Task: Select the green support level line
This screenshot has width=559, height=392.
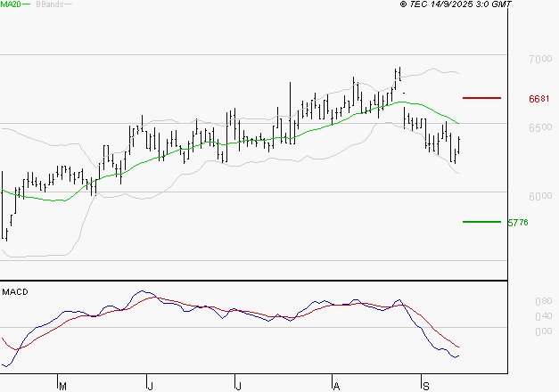Action: 481,222
